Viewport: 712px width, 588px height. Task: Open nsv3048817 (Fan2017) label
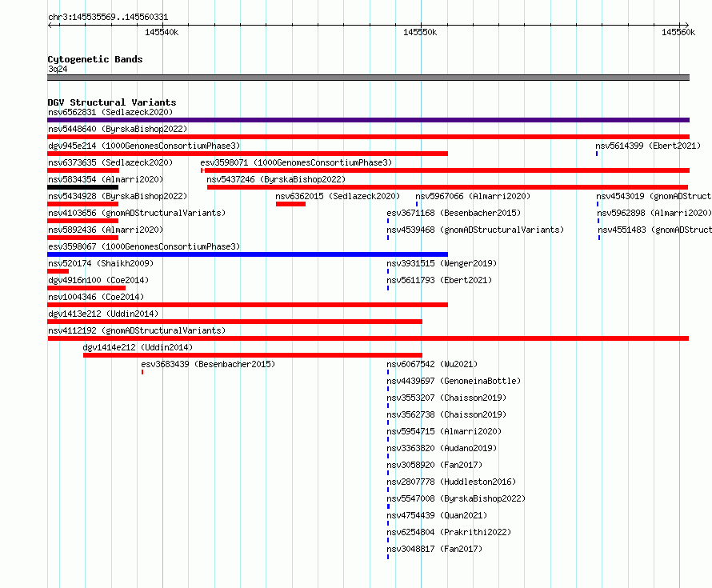pos(434,549)
